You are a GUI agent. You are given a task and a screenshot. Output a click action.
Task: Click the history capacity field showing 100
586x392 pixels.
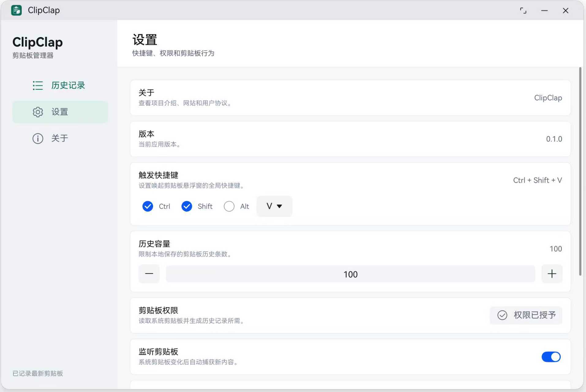point(351,274)
